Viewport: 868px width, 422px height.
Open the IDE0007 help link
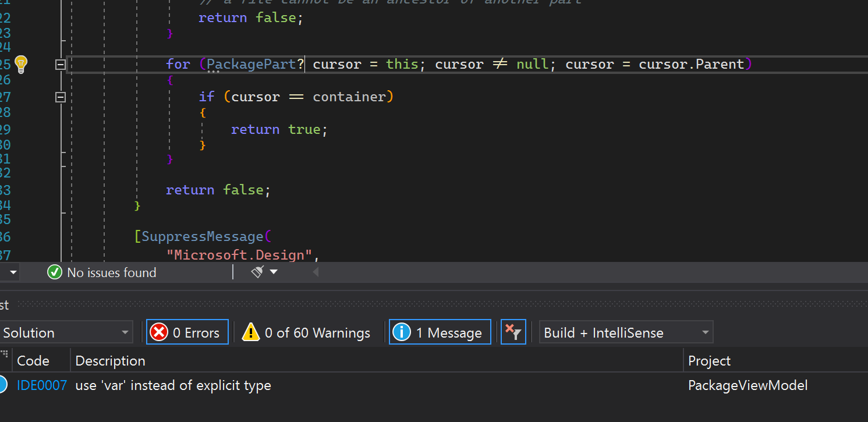[x=41, y=385]
